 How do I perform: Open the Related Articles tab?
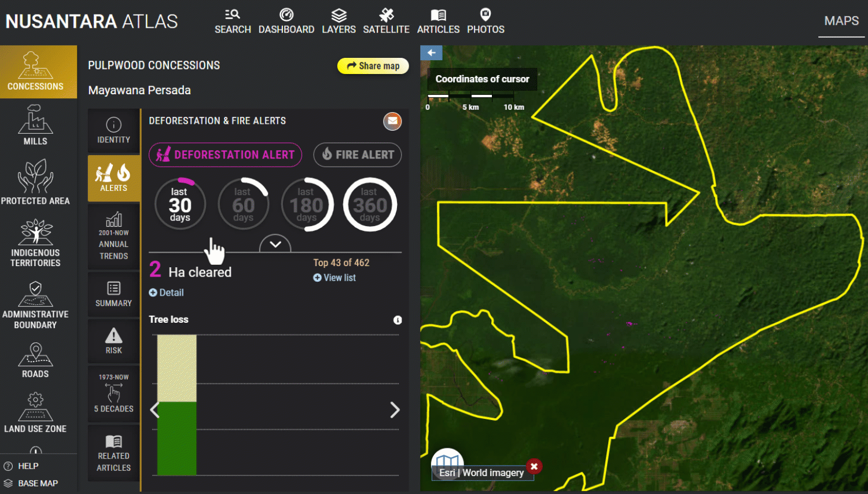(114, 452)
